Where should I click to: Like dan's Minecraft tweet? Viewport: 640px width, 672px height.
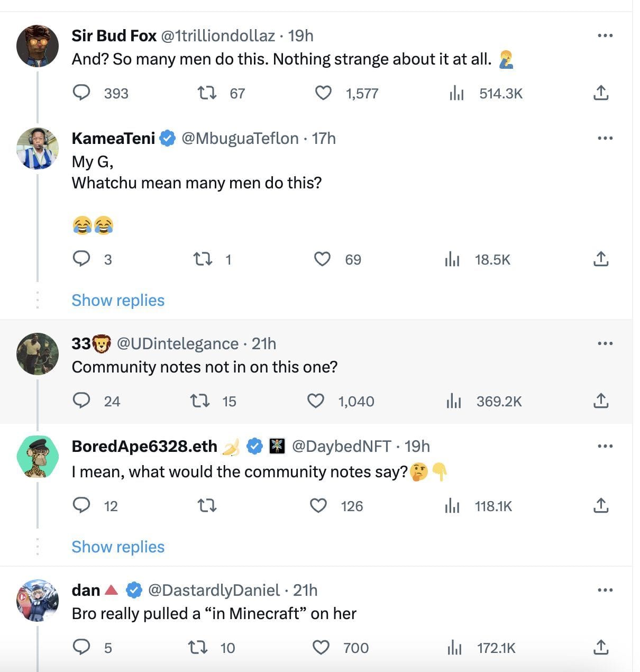(x=321, y=647)
